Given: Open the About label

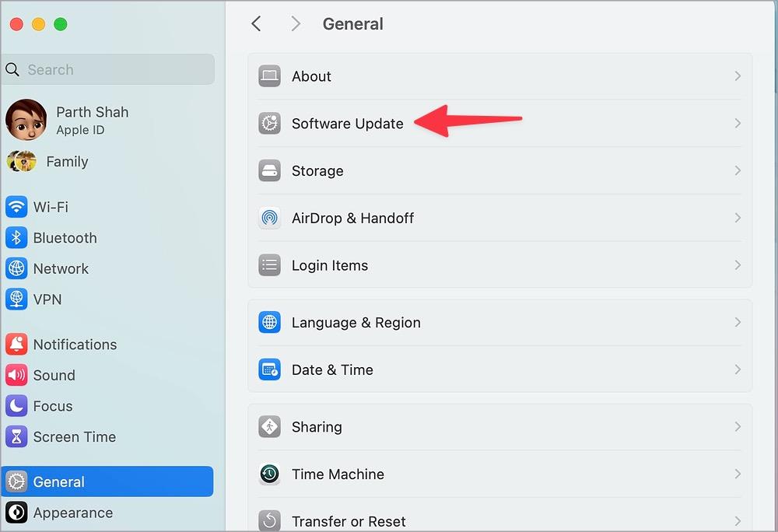Looking at the screenshot, I should (x=311, y=76).
